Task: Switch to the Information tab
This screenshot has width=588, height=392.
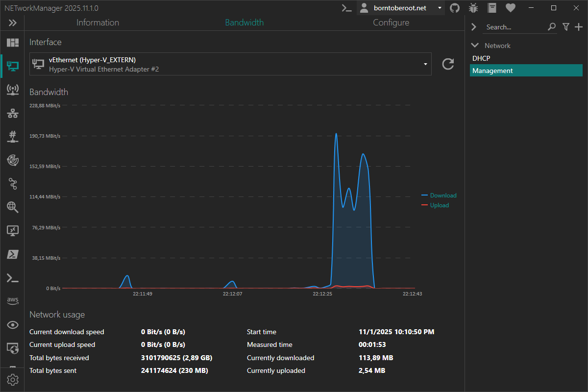Action: [x=98, y=23]
